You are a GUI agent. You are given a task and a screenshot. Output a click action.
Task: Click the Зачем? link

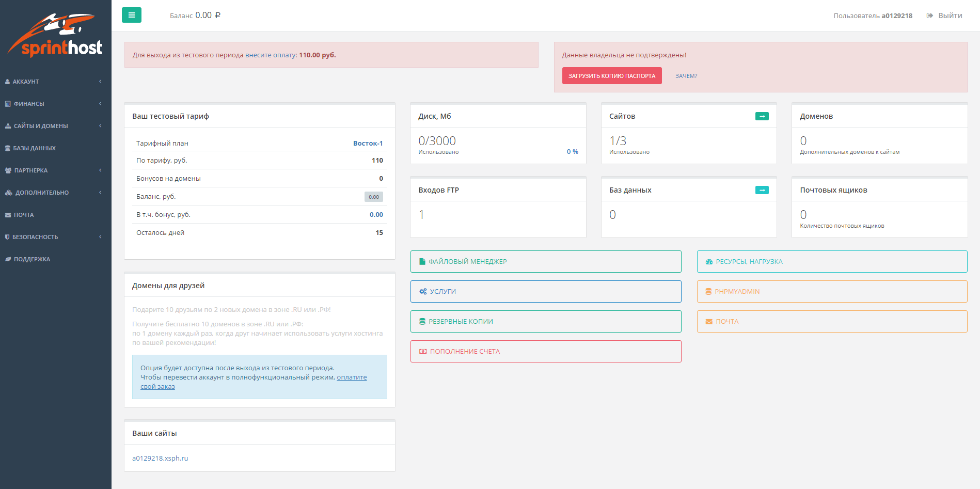point(686,76)
